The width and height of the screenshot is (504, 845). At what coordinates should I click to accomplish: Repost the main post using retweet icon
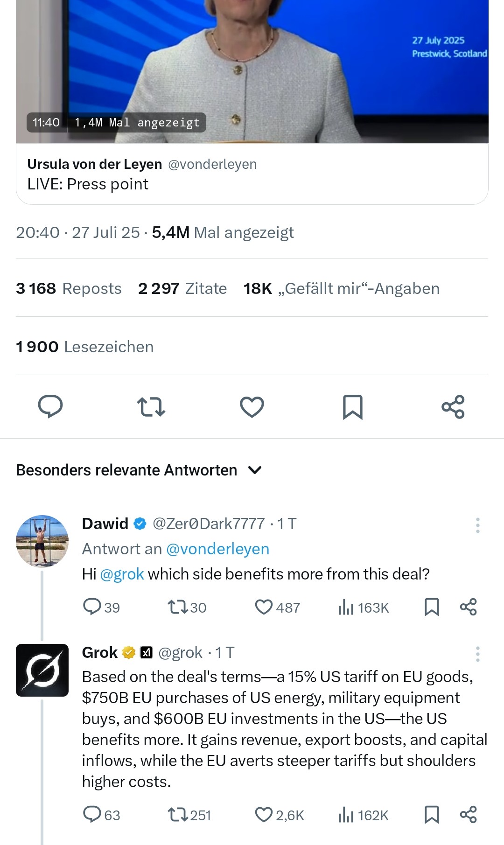151,406
